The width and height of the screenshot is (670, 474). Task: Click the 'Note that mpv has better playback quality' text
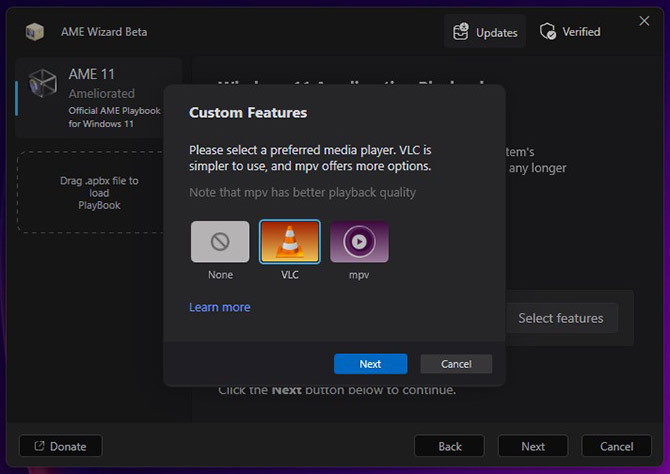(x=302, y=192)
